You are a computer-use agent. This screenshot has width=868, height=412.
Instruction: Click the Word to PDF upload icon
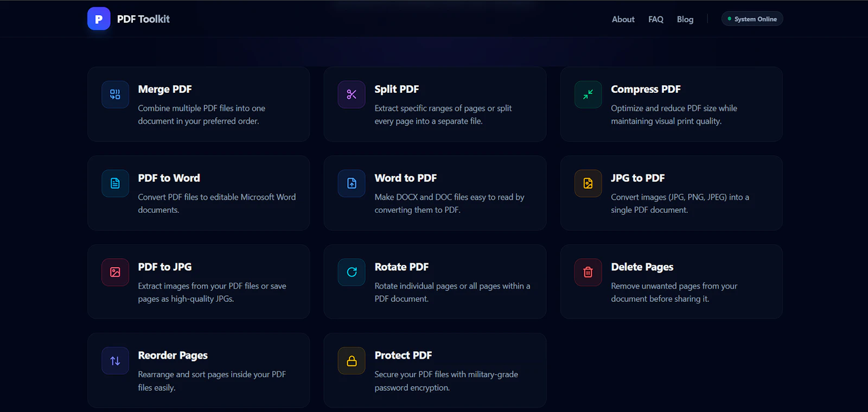coord(352,183)
